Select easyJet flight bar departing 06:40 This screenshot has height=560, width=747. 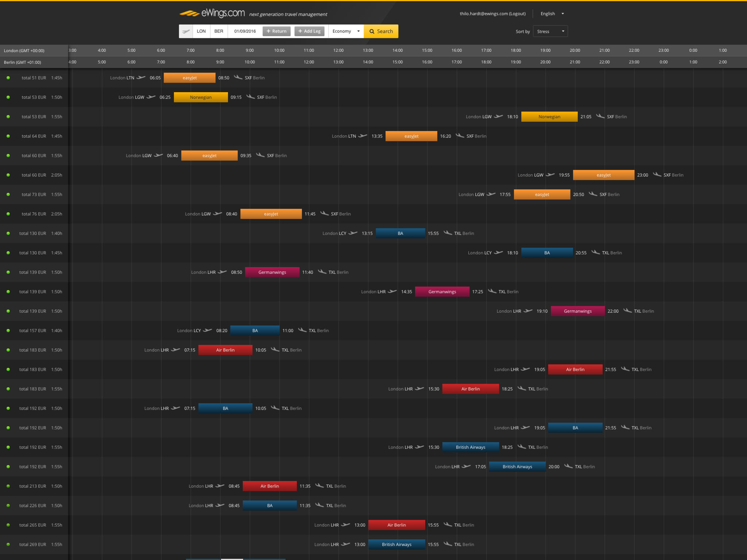pyautogui.click(x=209, y=156)
